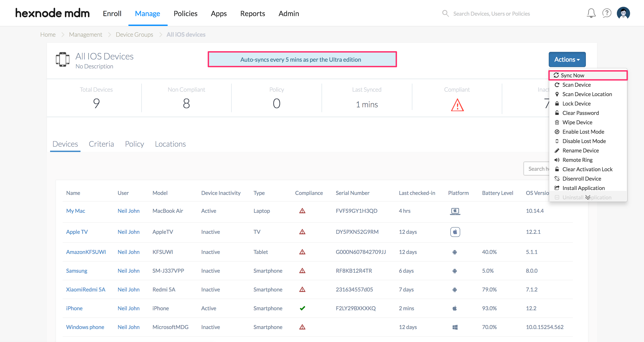644x342 pixels.
Task: Select Scan Device from Actions menu
Action: point(588,85)
